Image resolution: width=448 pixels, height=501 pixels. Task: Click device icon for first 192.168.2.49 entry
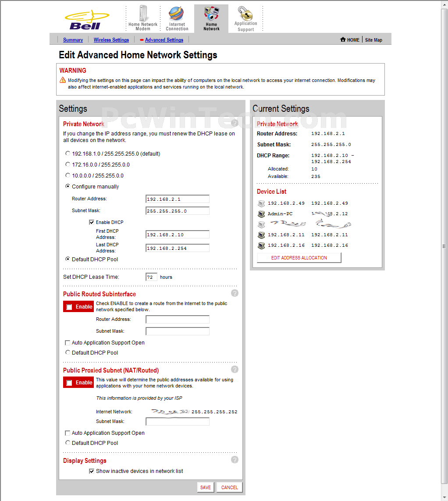pyautogui.click(x=261, y=203)
